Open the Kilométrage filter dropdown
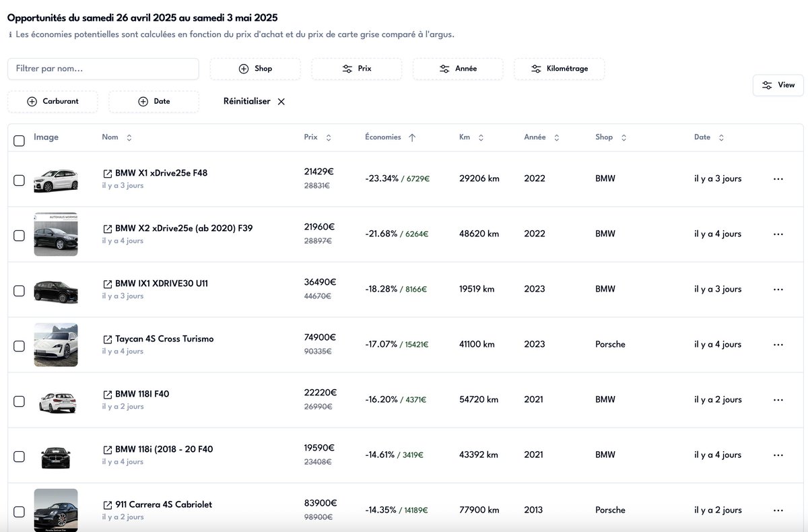Viewport: 808px width, 532px height. coord(559,69)
